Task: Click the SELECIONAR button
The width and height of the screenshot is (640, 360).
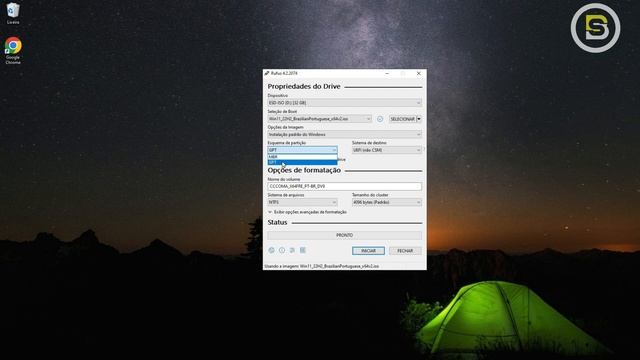Action: [402, 119]
